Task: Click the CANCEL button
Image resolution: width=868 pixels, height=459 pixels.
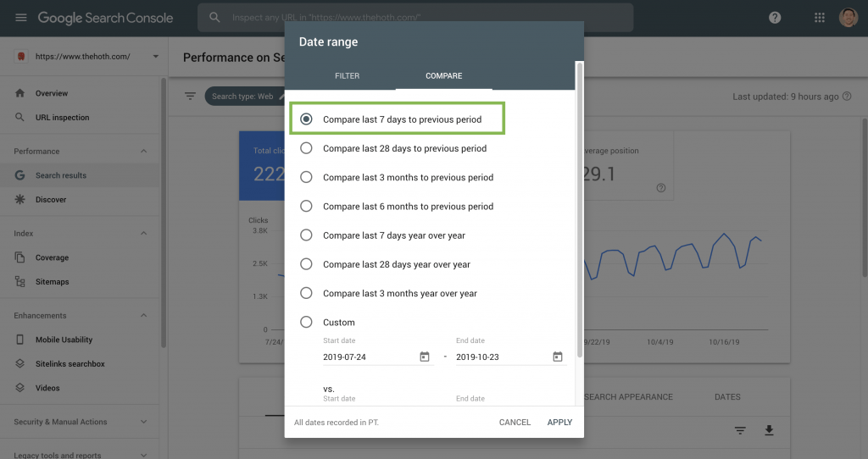Action: (515, 422)
